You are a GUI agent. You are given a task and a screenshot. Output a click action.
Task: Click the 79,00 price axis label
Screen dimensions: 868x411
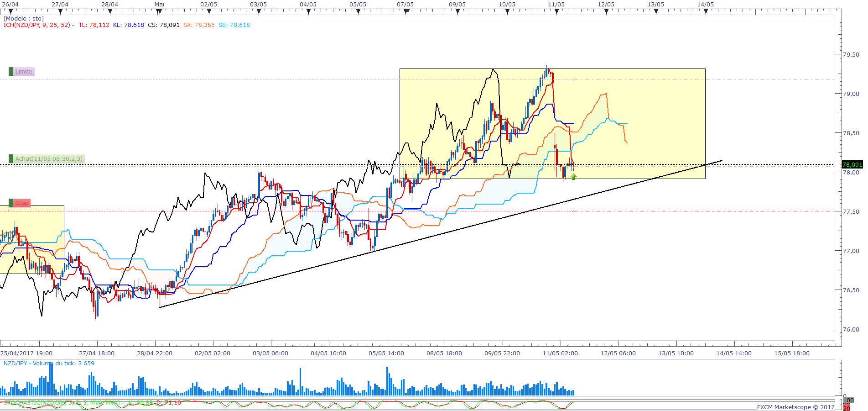pos(851,94)
